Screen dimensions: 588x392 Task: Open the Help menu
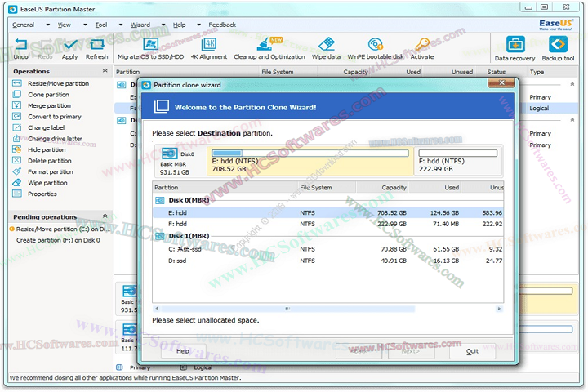pyautogui.click(x=179, y=24)
